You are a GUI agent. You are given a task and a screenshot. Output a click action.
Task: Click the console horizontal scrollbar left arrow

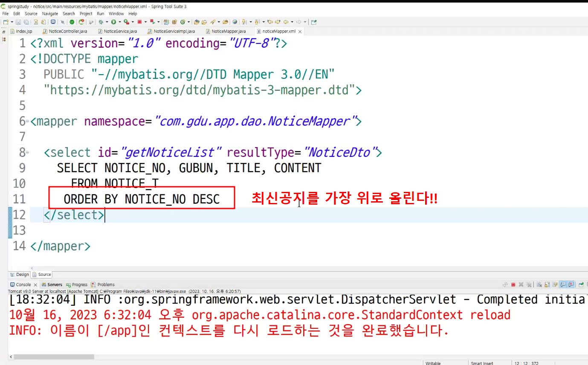(11, 356)
